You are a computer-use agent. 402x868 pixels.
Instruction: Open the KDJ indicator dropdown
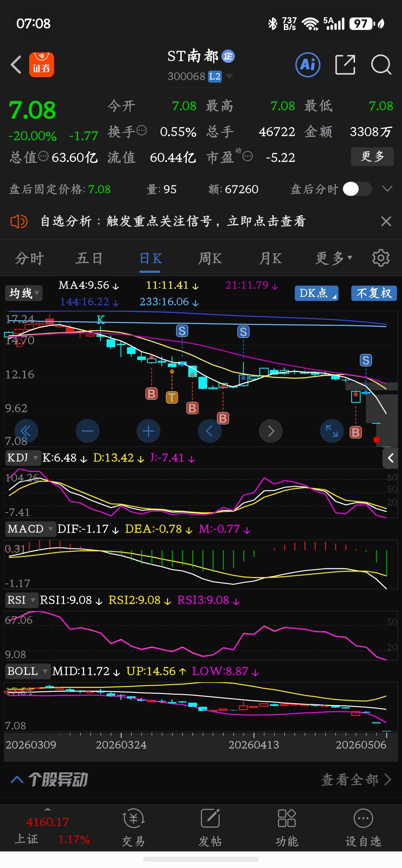pos(23,458)
